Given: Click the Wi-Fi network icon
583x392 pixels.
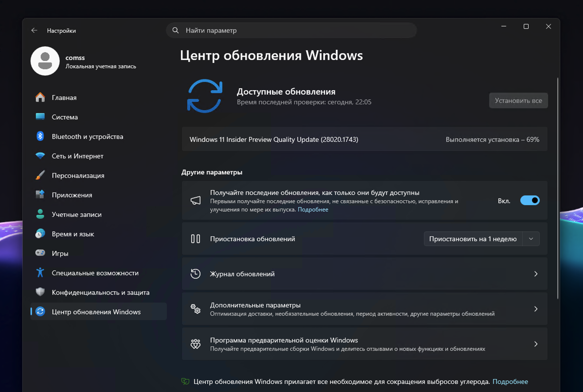Looking at the screenshot, I should click(40, 156).
